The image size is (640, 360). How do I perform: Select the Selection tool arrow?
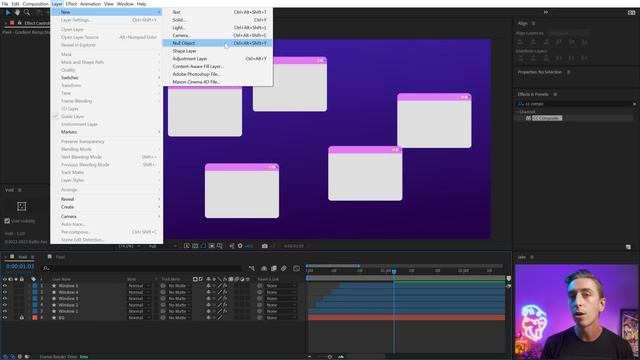tap(8, 13)
